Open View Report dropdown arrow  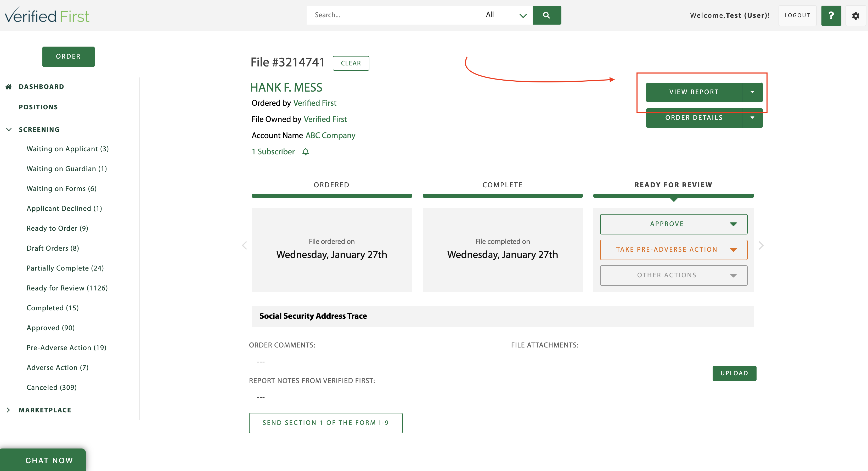(752, 92)
